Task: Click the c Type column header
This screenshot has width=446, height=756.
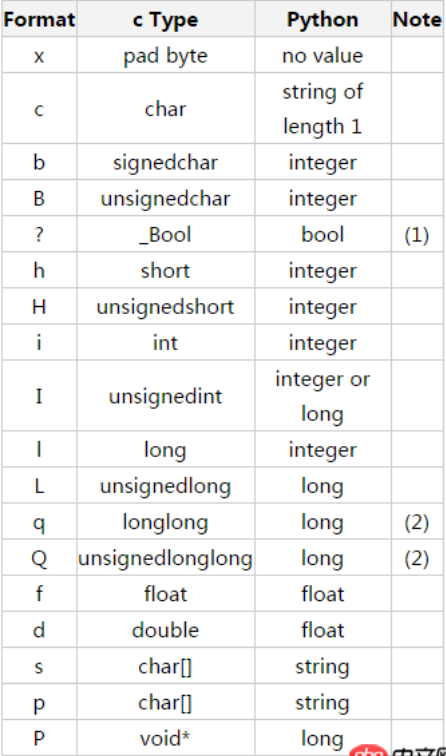Action: pyautogui.click(x=165, y=19)
